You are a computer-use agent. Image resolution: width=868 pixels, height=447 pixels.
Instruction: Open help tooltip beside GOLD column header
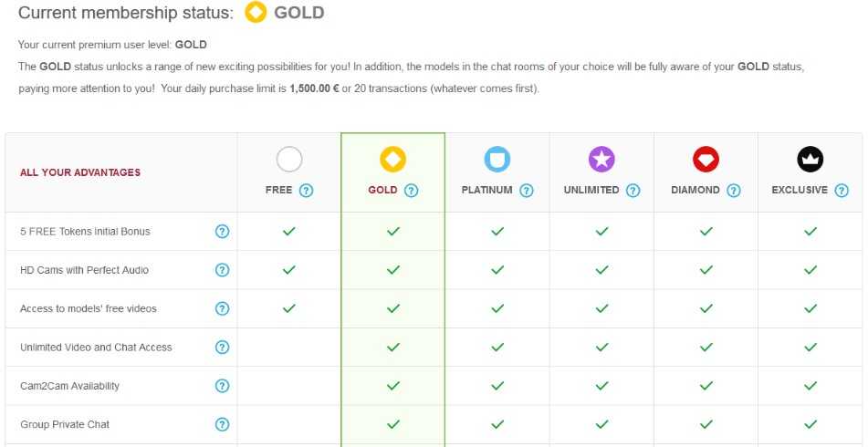(x=411, y=191)
